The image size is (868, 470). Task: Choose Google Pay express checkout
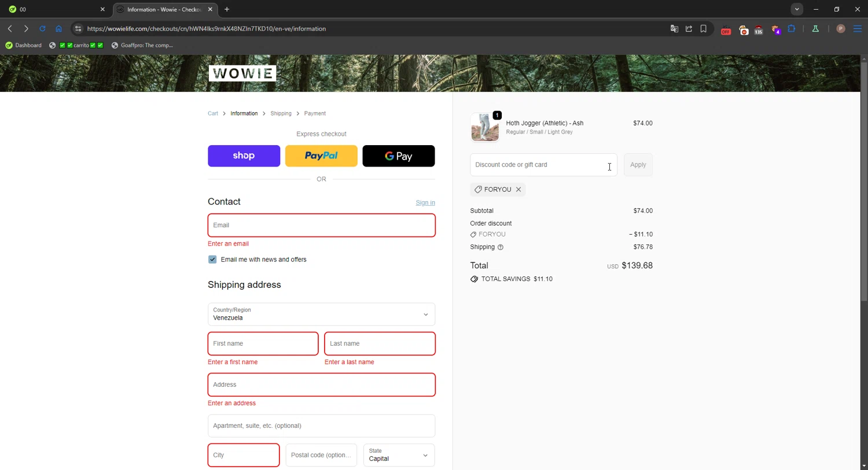399,156
